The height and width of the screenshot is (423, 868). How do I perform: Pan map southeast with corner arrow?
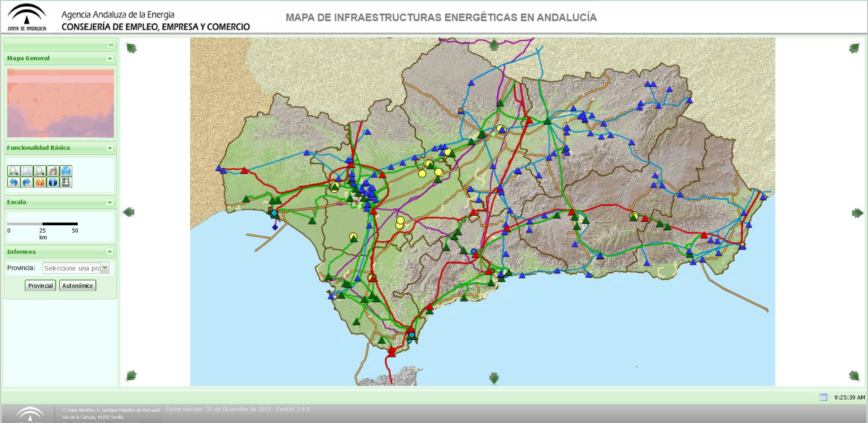pyautogui.click(x=854, y=375)
